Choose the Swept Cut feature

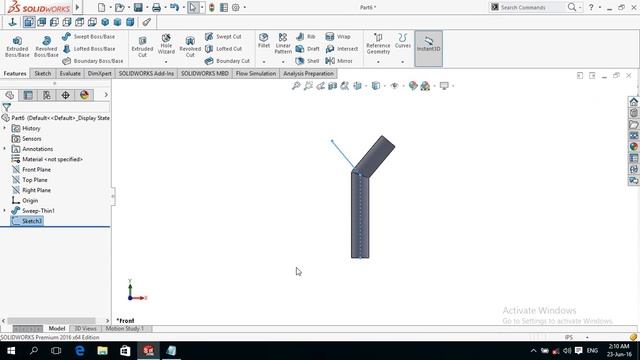coord(223,37)
